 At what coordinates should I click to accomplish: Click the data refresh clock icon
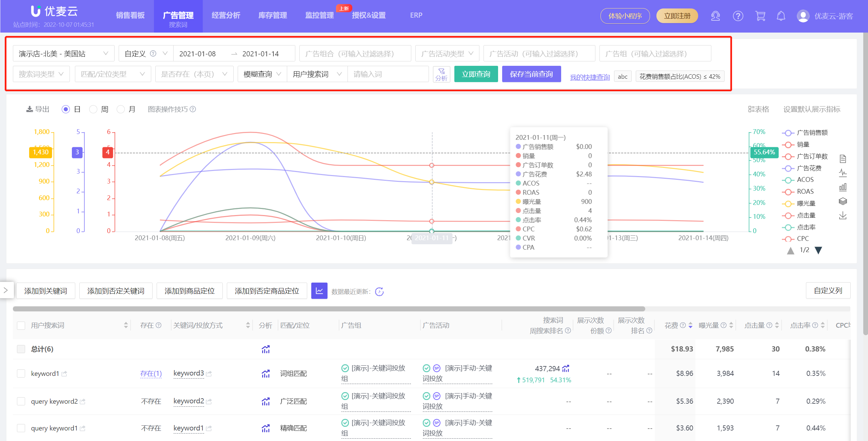379,291
